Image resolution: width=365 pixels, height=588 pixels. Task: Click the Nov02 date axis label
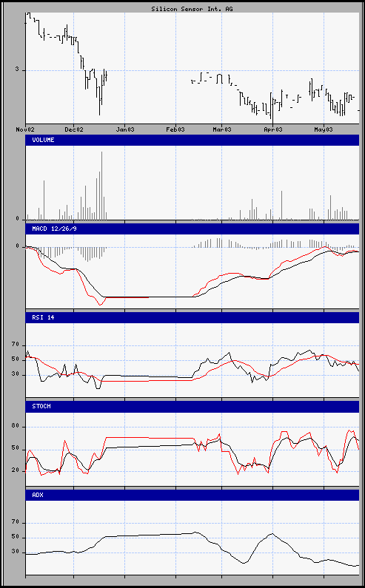(x=25, y=129)
